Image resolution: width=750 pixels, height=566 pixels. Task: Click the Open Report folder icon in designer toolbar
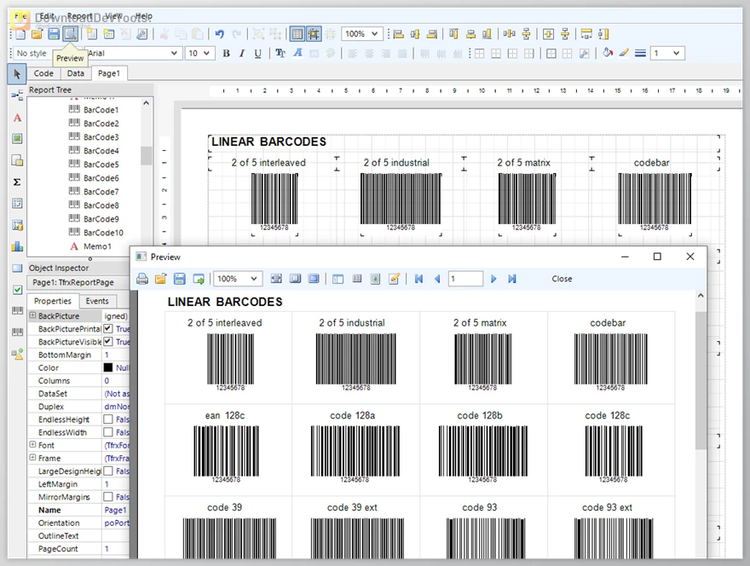[37, 34]
